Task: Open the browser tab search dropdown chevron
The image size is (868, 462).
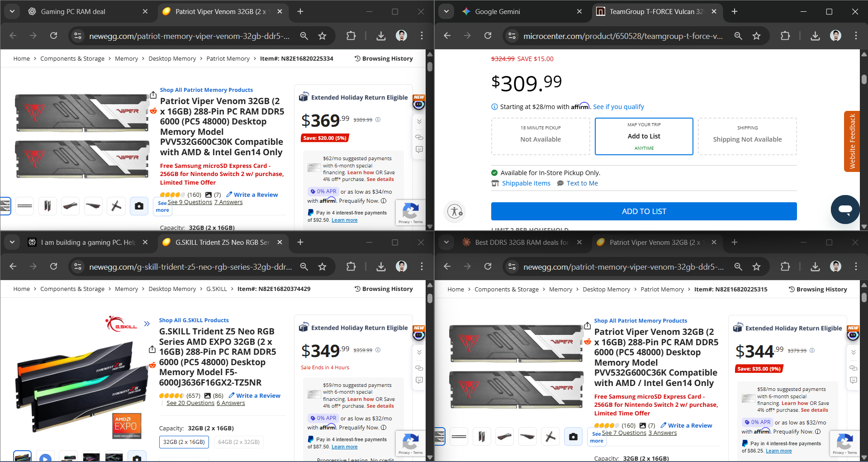Action: (x=12, y=11)
